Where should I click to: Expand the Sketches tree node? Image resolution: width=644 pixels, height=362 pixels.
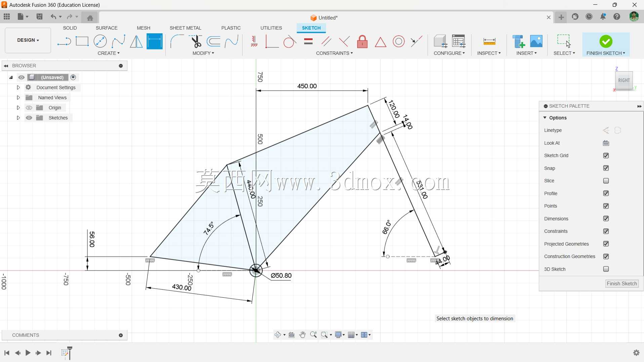point(18,118)
